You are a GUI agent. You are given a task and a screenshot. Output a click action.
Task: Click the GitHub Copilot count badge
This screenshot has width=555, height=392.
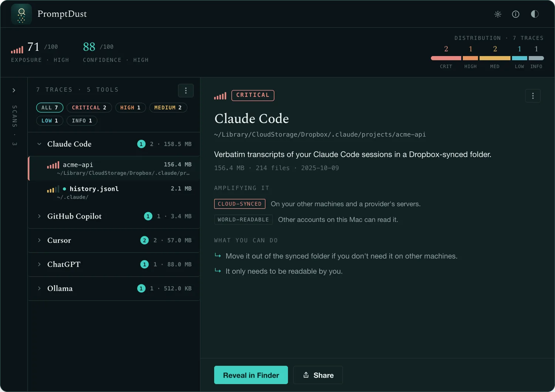(x=148, y=216)
